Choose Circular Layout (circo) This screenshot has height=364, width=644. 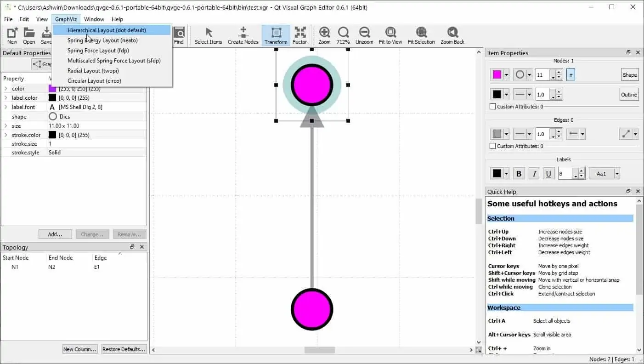[112, 81]
